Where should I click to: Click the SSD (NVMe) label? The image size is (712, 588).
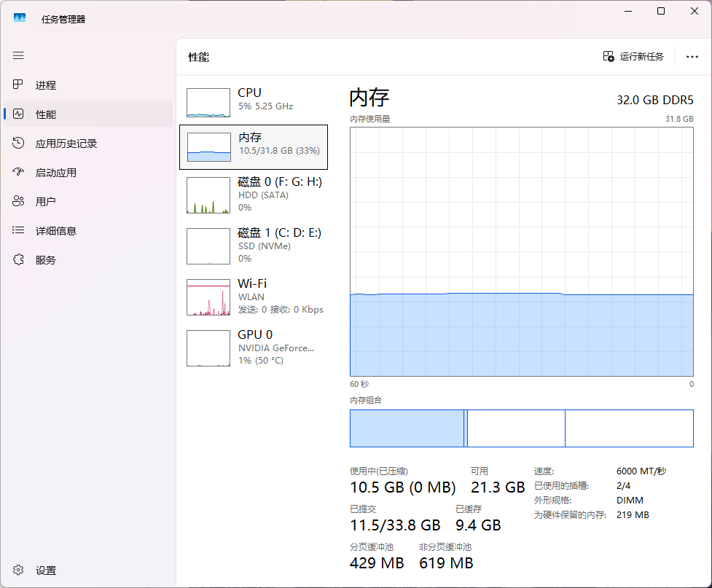click(265, 246)
